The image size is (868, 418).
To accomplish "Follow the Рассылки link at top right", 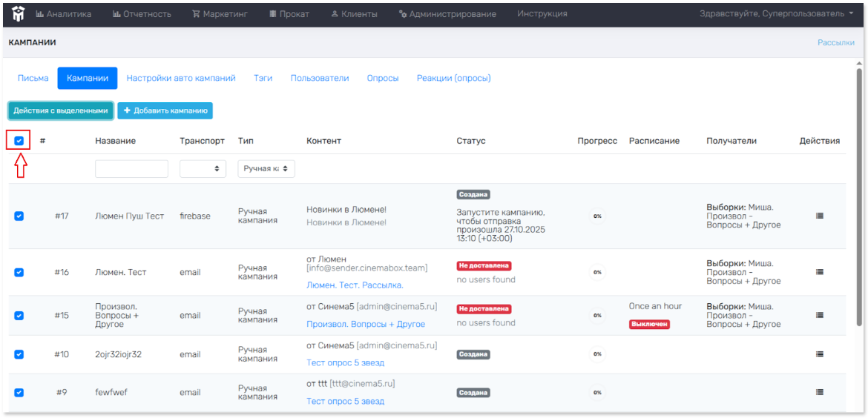I will [x=835, y=43].
